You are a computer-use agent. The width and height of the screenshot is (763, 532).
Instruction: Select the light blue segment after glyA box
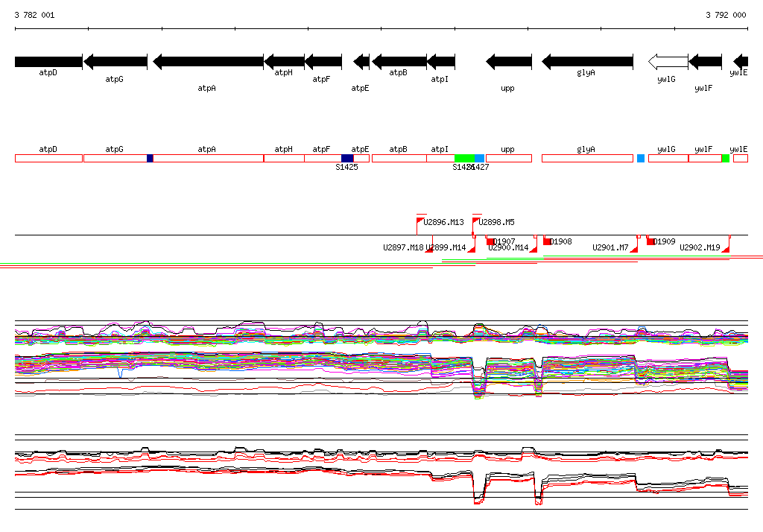click(x=641, y=158)
